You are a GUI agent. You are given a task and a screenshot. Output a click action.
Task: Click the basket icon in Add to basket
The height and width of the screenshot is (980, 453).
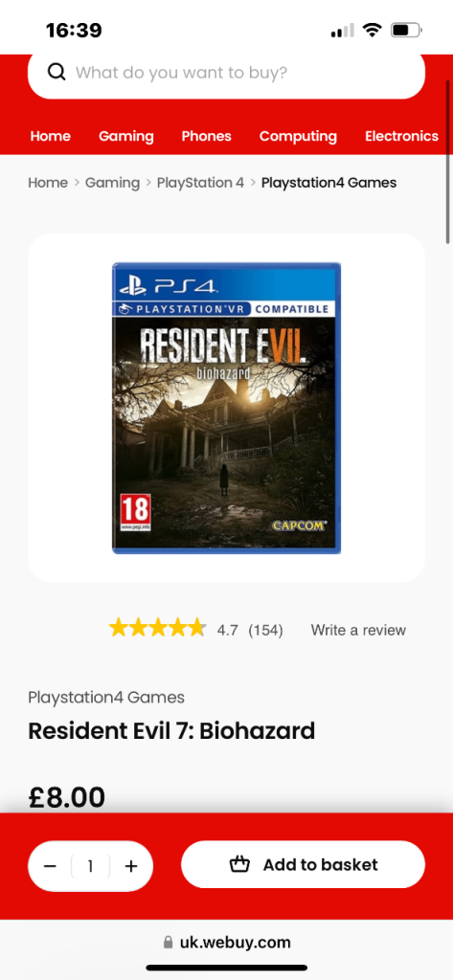click(239, 865)
